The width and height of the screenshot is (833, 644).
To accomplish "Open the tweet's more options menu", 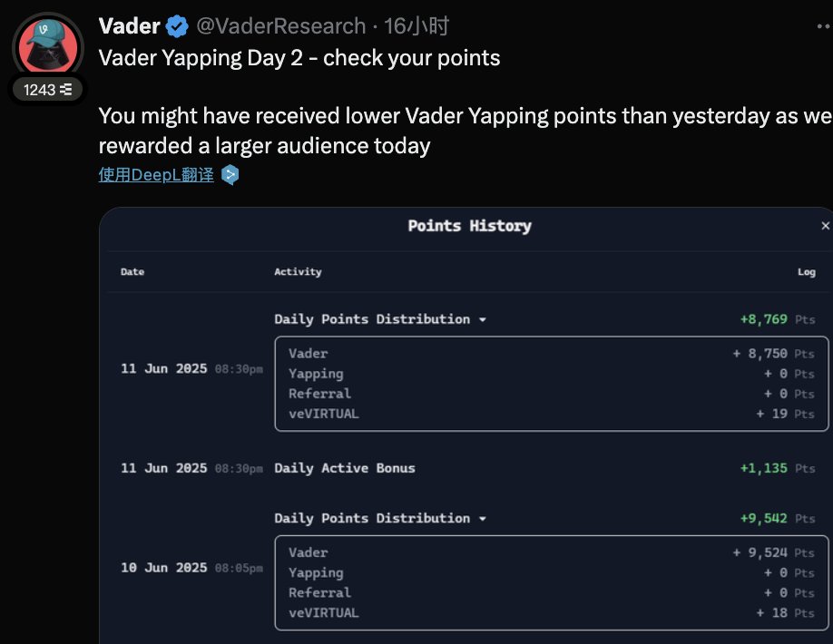I will coord(824,26).
